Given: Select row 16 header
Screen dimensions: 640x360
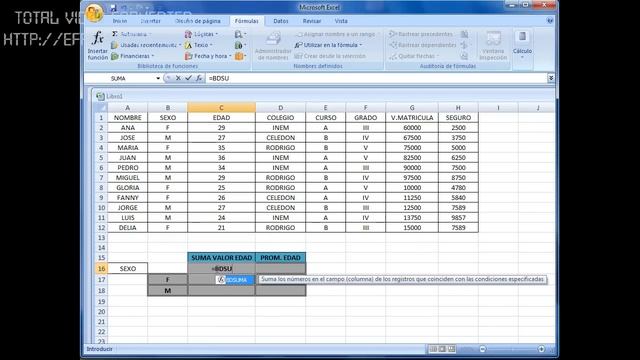Looking at the screenshot, I should (101, 269).
